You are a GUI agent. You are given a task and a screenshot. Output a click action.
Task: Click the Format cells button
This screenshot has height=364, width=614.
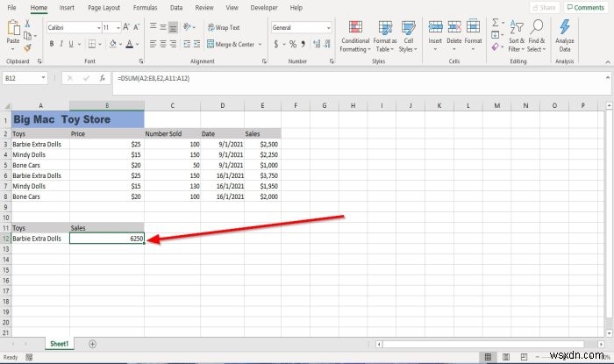tap(473, 36)
